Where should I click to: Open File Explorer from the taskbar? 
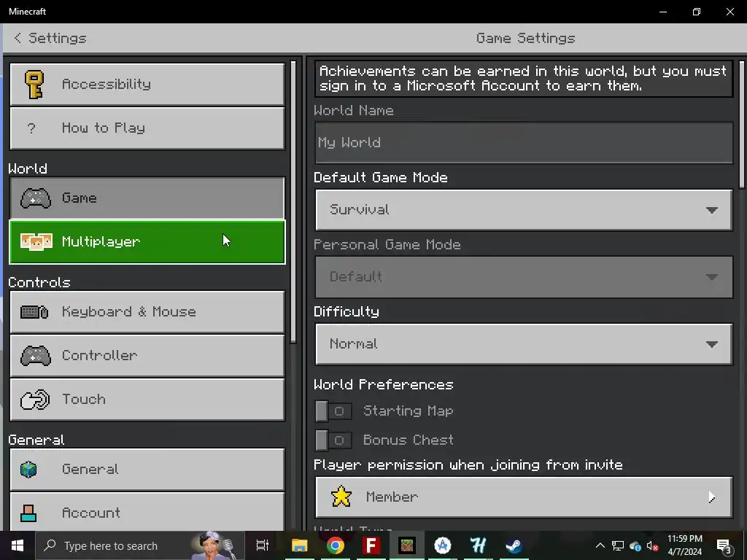click(300, 545)
